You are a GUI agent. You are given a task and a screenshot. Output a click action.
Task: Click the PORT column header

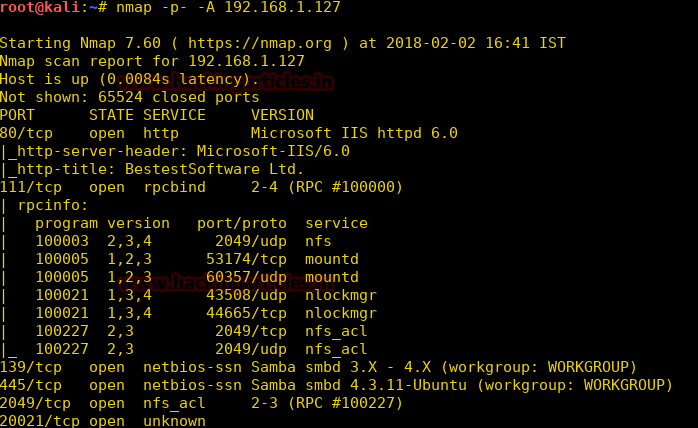(x=18, y=115)
